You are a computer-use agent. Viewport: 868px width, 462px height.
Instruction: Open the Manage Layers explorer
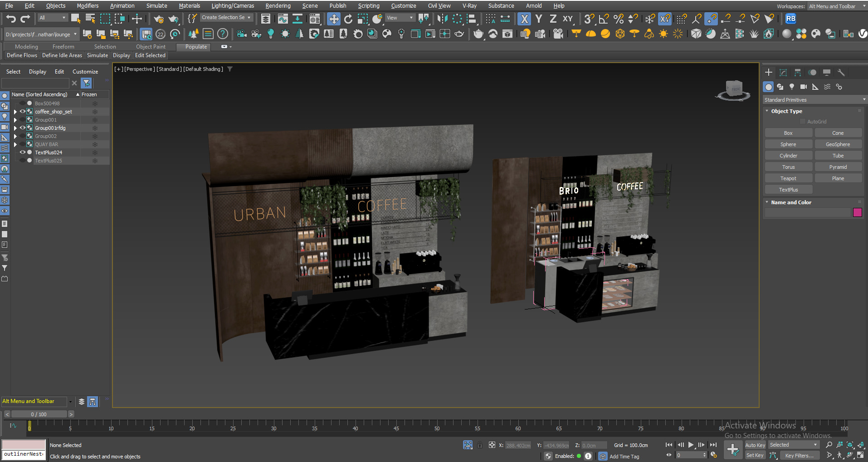[266, 19]
